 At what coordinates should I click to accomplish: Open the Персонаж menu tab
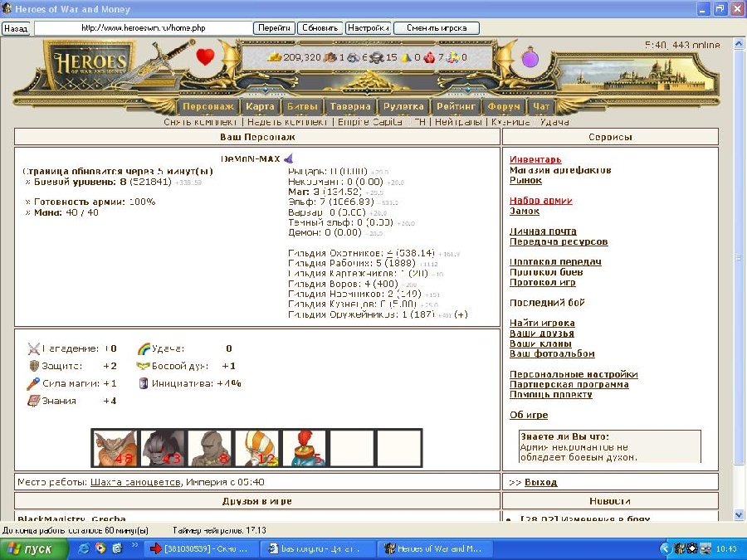pos(208,107)
